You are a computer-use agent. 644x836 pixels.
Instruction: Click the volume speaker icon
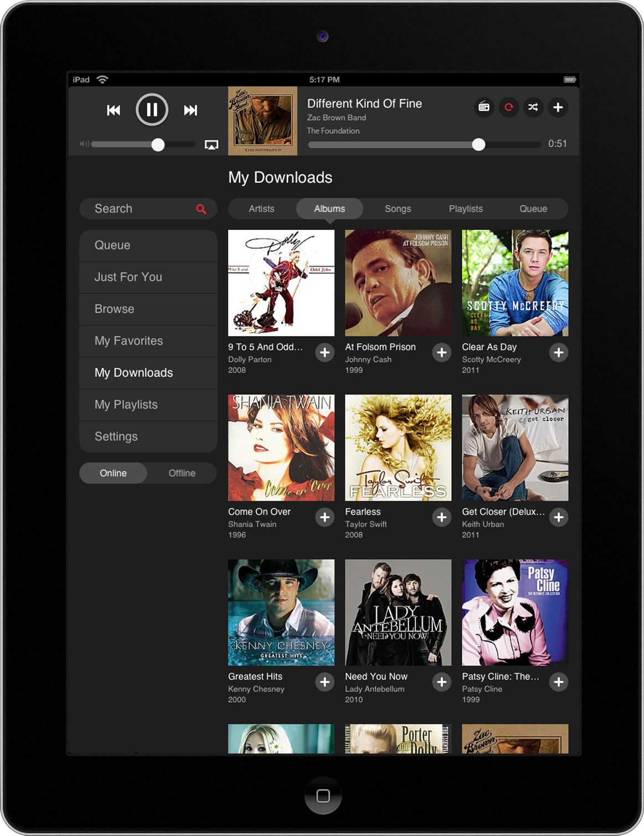[84, 144]
